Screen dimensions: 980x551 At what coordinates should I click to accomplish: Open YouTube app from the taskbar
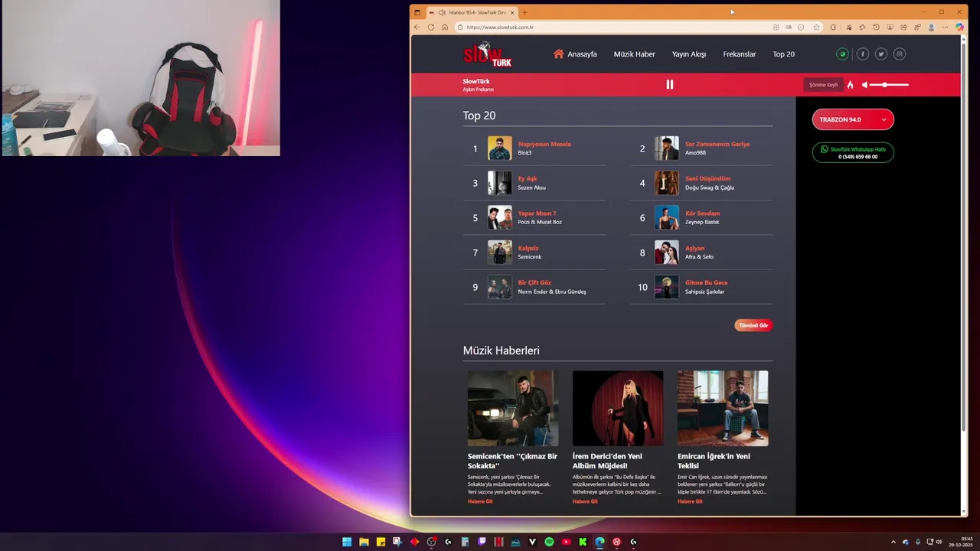point(566,542)
